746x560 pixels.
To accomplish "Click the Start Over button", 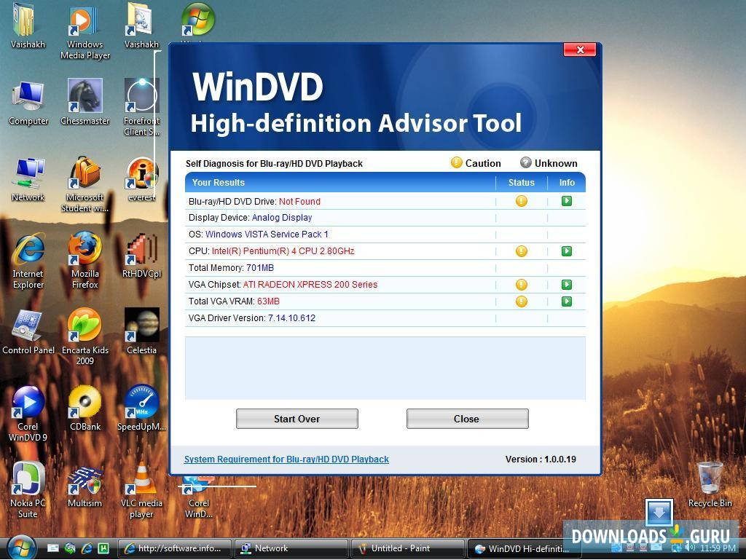I will click(297, 419).
